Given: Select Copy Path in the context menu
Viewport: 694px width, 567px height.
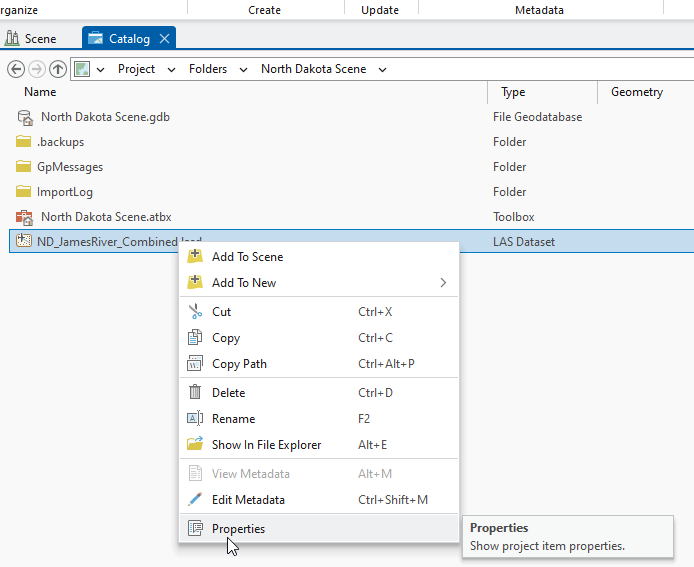Looking at the screenshot, I should [x=319, y=363].
